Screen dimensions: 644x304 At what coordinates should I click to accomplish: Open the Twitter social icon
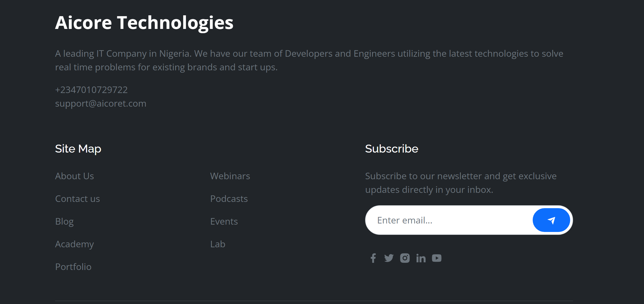click(389, 258)
